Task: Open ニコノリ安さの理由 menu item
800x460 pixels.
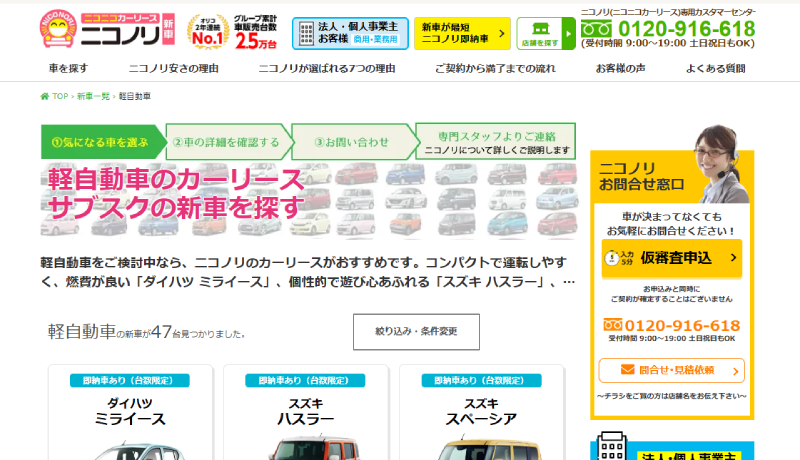Action: [173, 68]
